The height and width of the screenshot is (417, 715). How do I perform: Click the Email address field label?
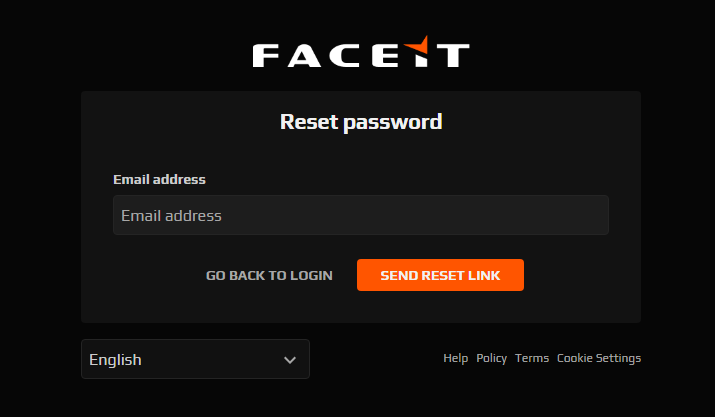pyautogui.click(x=159, y=179)
